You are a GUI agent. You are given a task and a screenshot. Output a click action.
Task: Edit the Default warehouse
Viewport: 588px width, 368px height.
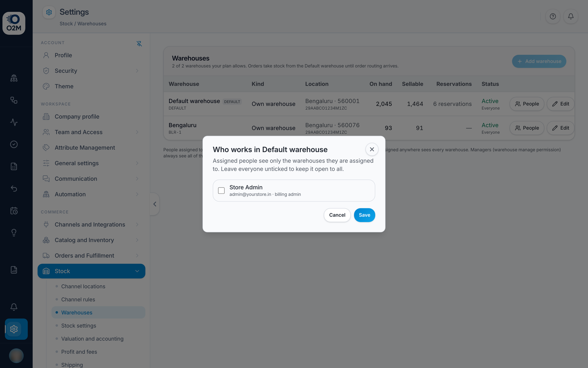coord(560,104)
